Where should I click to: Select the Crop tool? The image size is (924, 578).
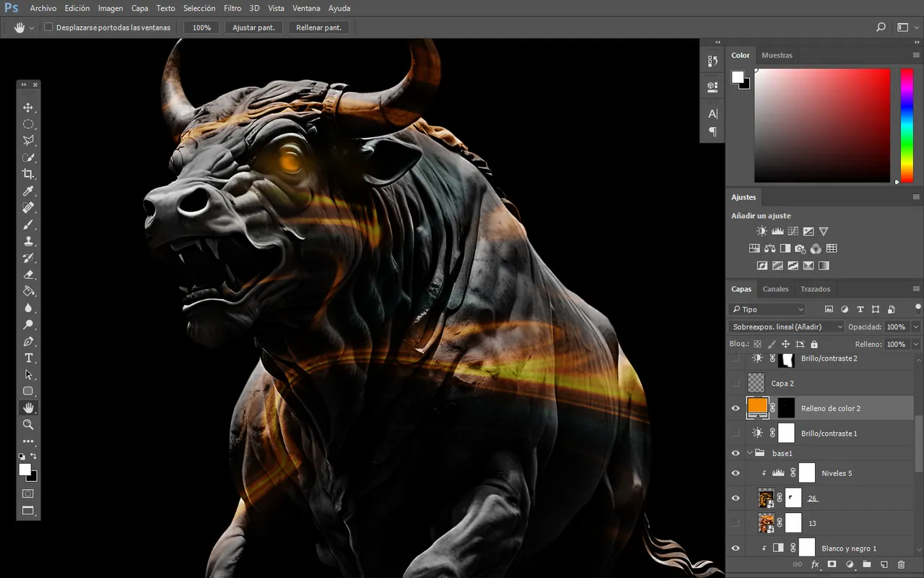(x=28, y=174)
